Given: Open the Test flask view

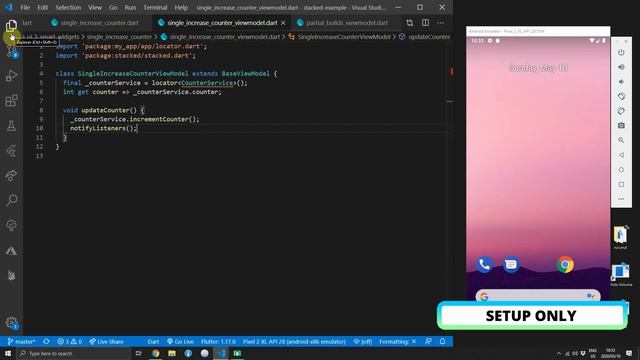Looking at the screenshot, I should pyautogui.click(x=11, y=126).
